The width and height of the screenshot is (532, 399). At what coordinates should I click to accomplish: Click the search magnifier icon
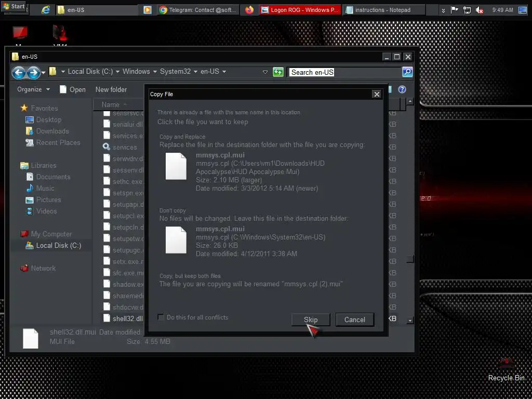407,72
